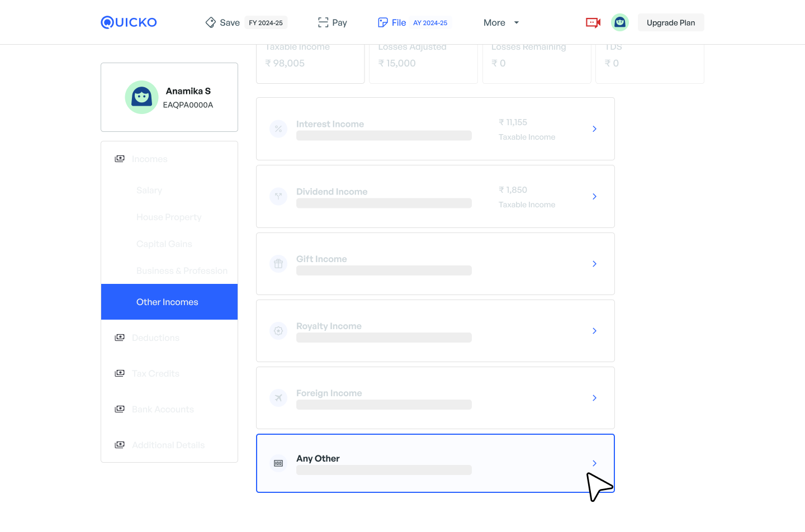The image size is (805, 532).
Task: Open the Pay menu item
Action: (x=333, y=22)
